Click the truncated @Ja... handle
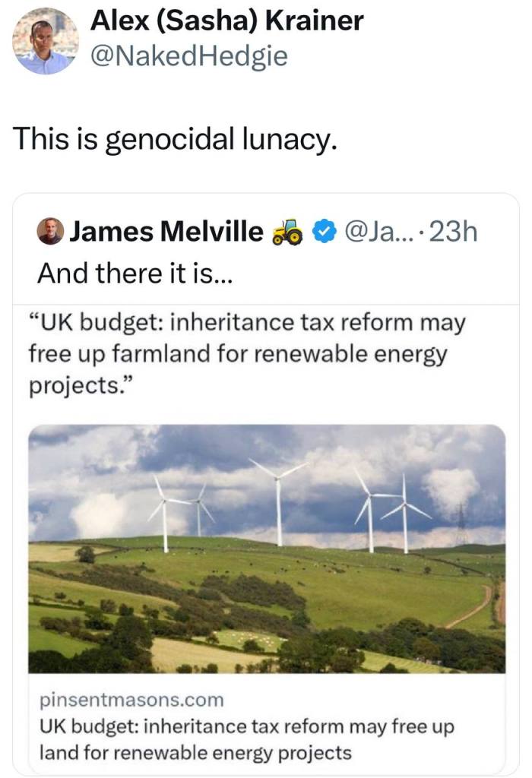532x778 pixels. click(378, 232)
